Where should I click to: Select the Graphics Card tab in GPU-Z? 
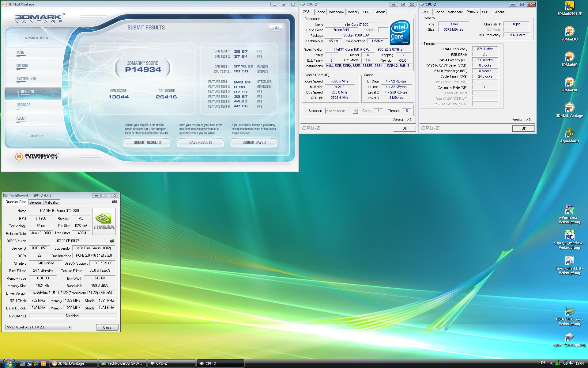16,202
